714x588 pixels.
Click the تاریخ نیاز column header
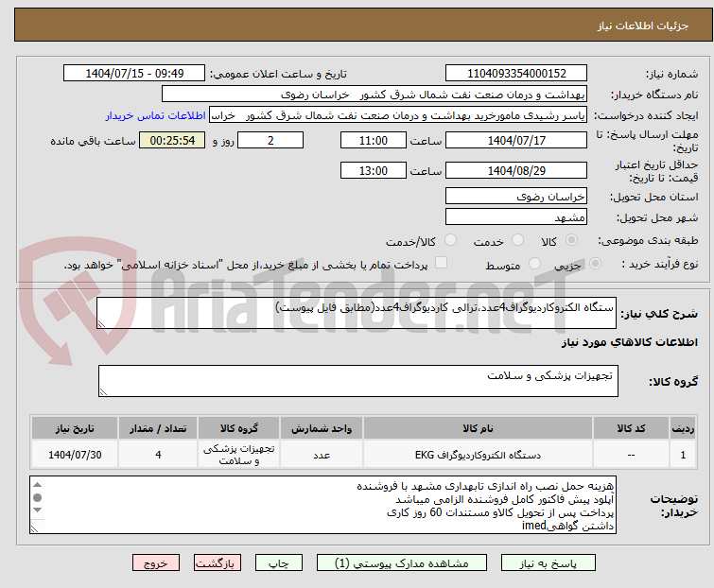(x=75, y=428)
